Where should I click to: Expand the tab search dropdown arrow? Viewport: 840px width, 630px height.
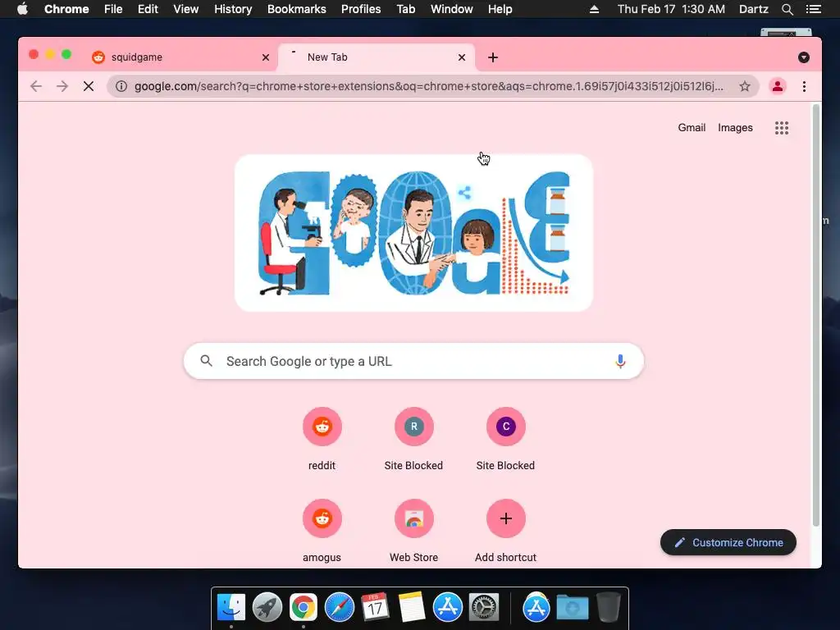[x=804, y=57]
